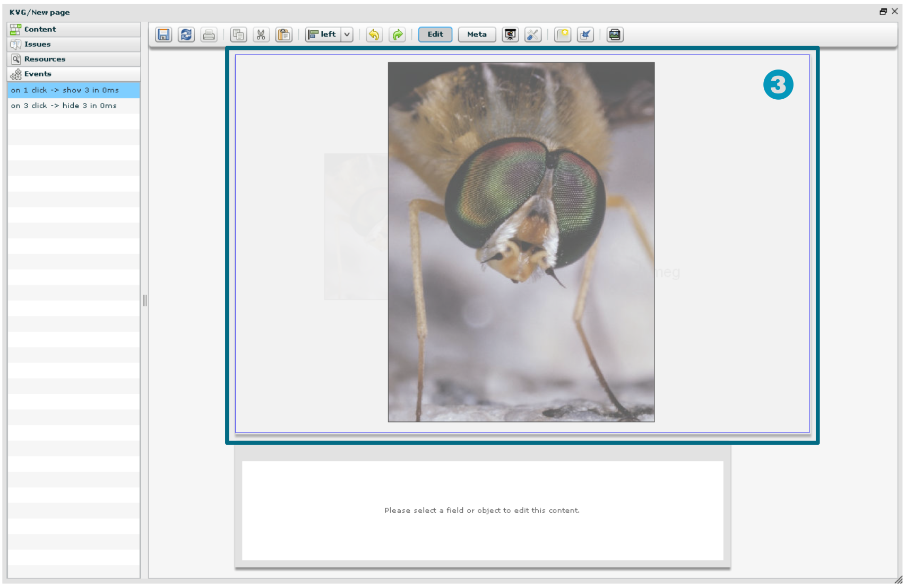Click the Print icon

point(209,34)
